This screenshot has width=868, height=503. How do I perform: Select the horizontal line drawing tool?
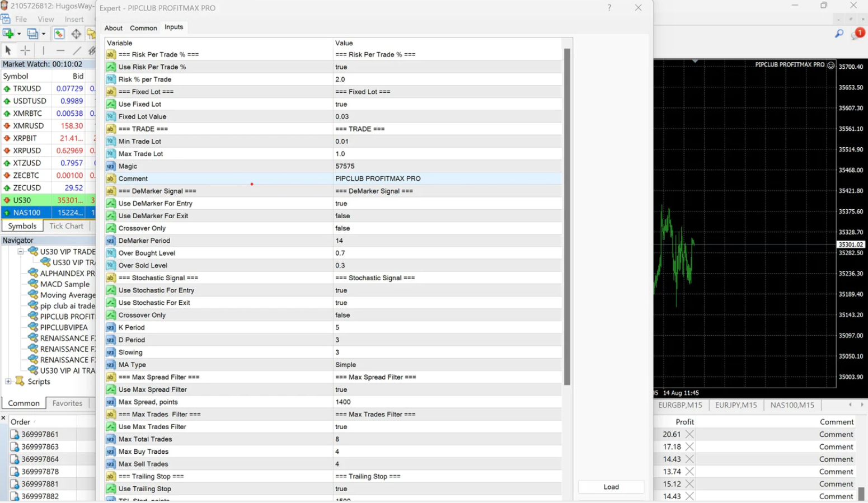click(x=60, y=50)
